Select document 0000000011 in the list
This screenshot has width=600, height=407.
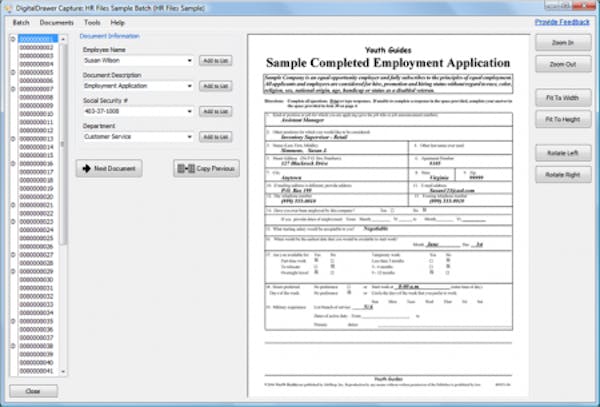click(x=36, y=122)
